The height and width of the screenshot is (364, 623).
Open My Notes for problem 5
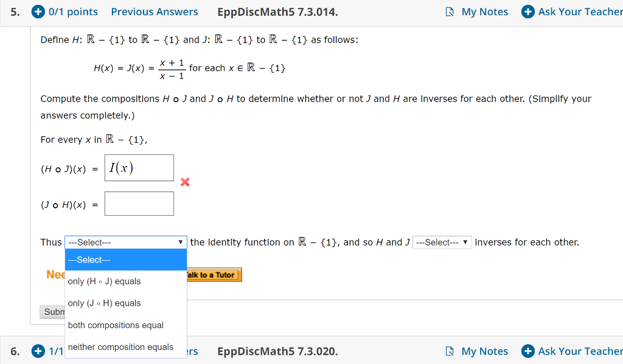pos(484,11)
